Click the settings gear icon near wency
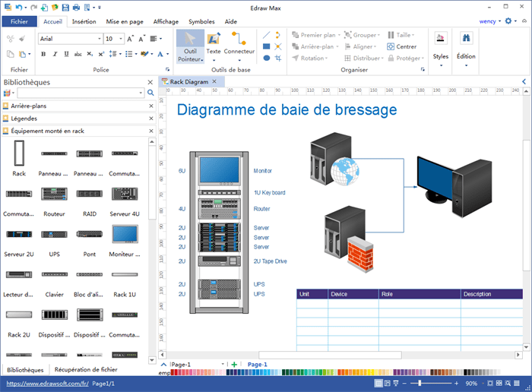 click(x=508, y=21)
